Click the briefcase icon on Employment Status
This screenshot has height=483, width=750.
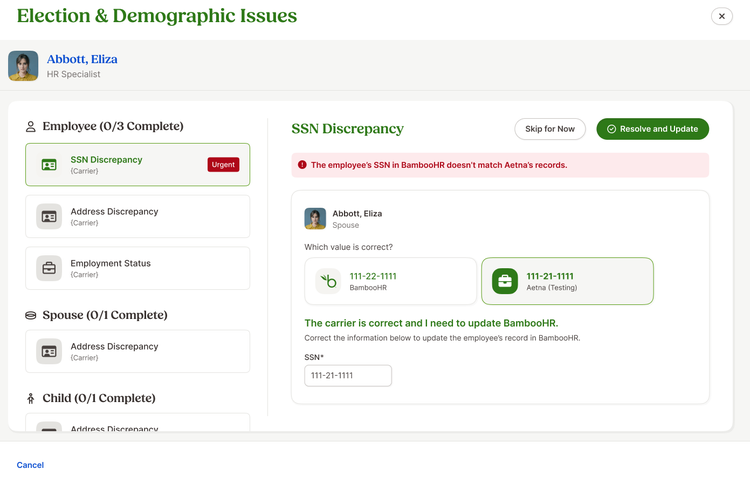[x=49, y=268]
